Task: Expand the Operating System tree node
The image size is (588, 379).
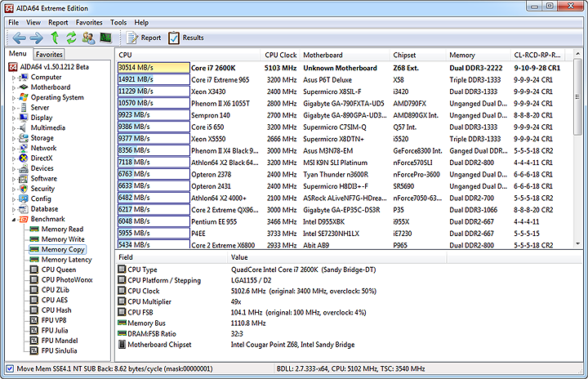Action: coord(14,98)
